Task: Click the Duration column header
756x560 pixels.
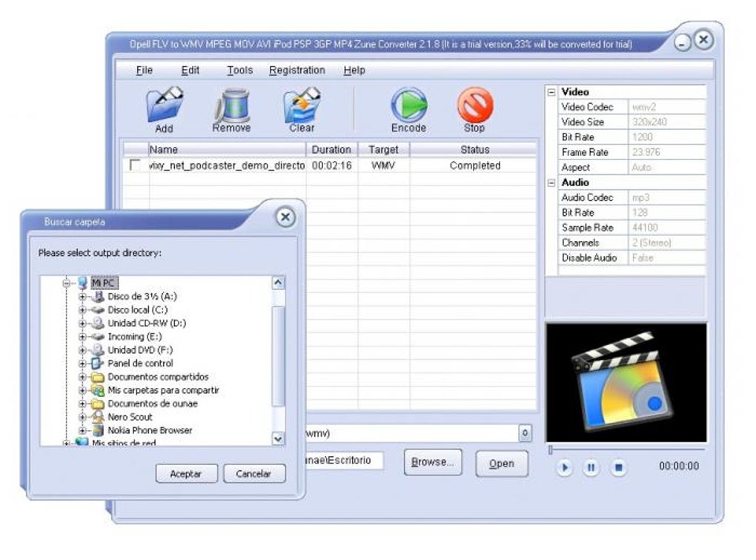Action: (x=332, y=150)
